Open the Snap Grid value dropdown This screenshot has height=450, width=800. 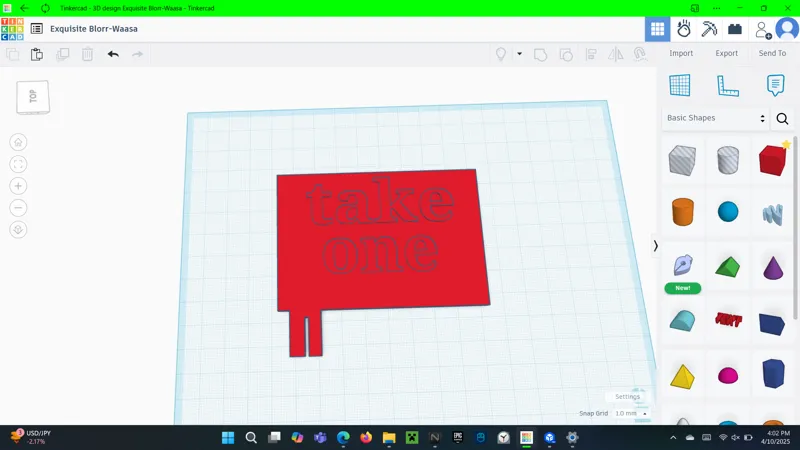[x=631, y=413]
